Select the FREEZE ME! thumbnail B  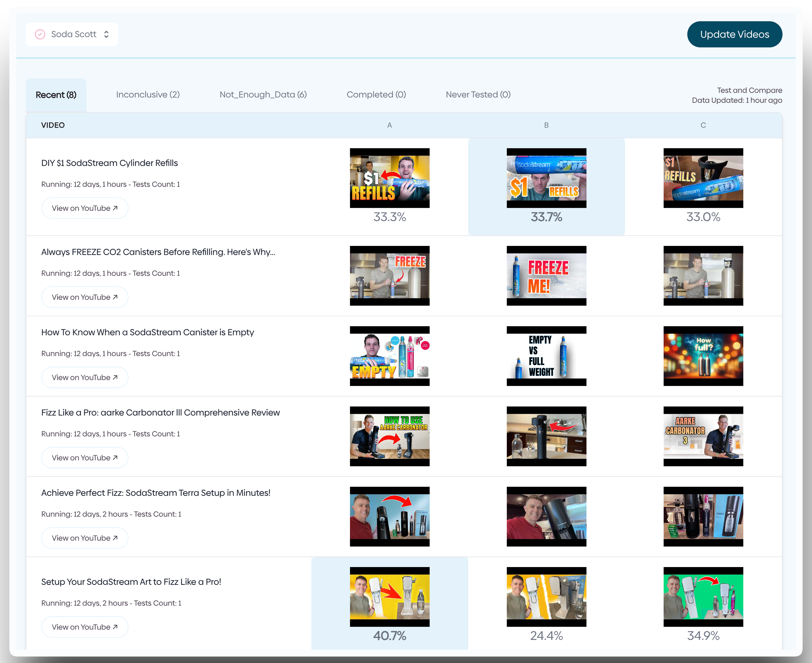[x=546, y=276]
